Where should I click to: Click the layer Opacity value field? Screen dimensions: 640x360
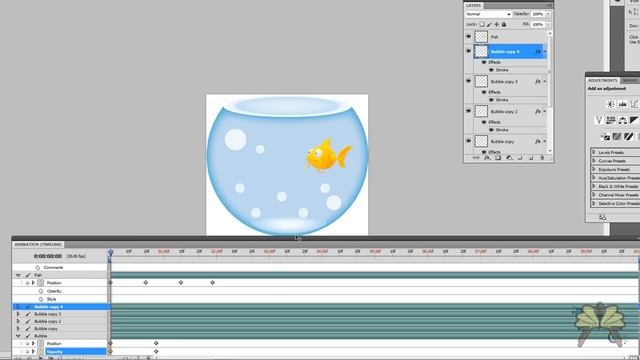point(538,14)
